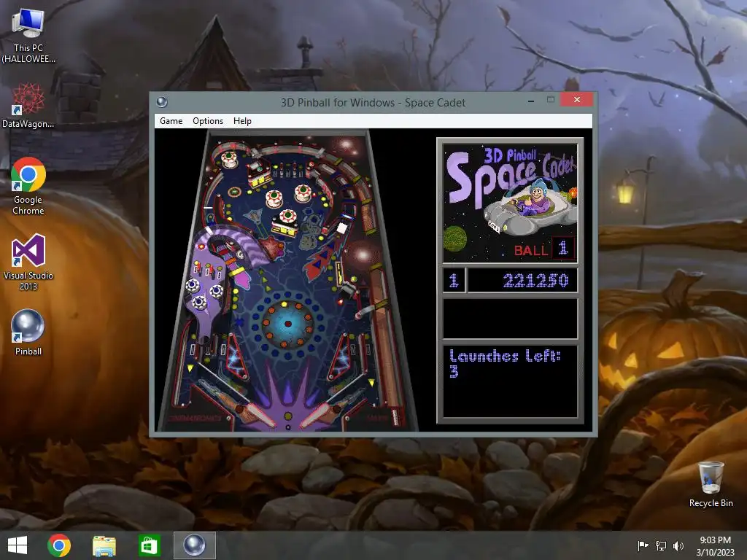The width and height of the screenshot is (747, 560).
Task: Click the Space Cadet logo artwork
Action: click(510, 203)
